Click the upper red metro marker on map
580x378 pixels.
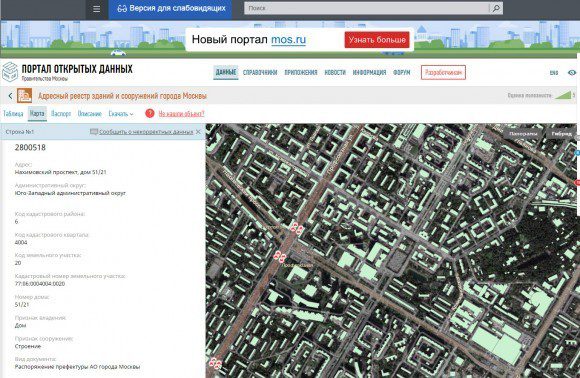click(x=297, y=227)
